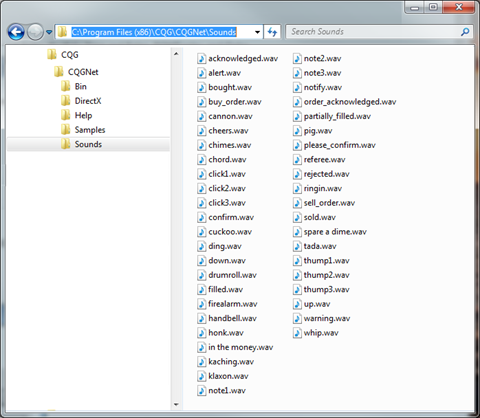Select the whip.wav audio file icon
480x418 pixels.
(x=297, y=333)
